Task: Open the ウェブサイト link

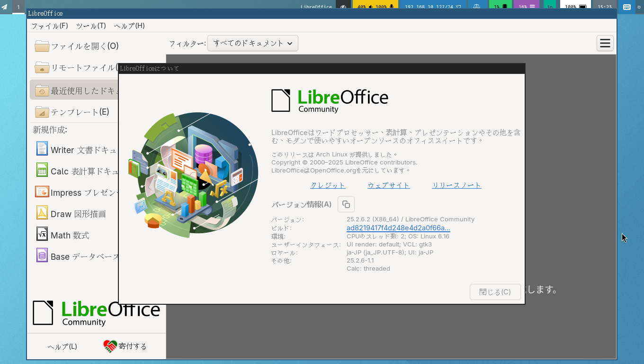Action: coord(389,185)
